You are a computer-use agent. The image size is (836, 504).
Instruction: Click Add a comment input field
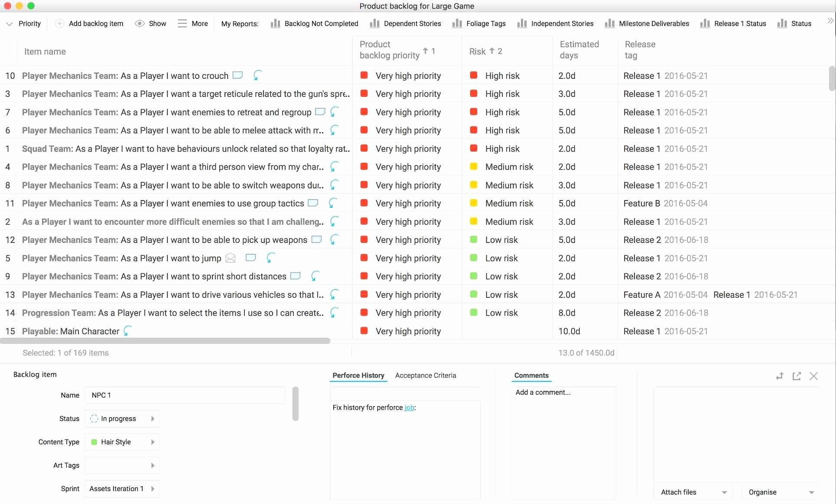point(563,392)
